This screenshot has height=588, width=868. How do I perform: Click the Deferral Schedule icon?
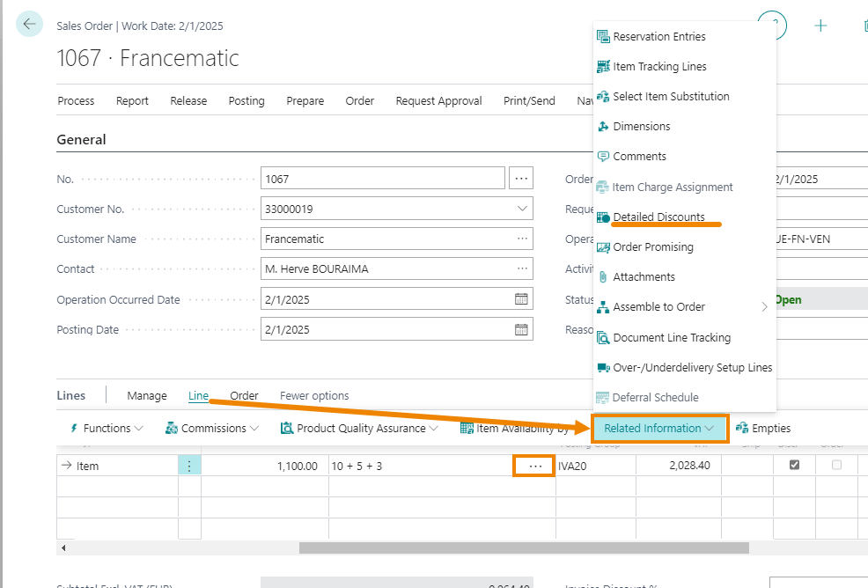click(x=602, y=398)
